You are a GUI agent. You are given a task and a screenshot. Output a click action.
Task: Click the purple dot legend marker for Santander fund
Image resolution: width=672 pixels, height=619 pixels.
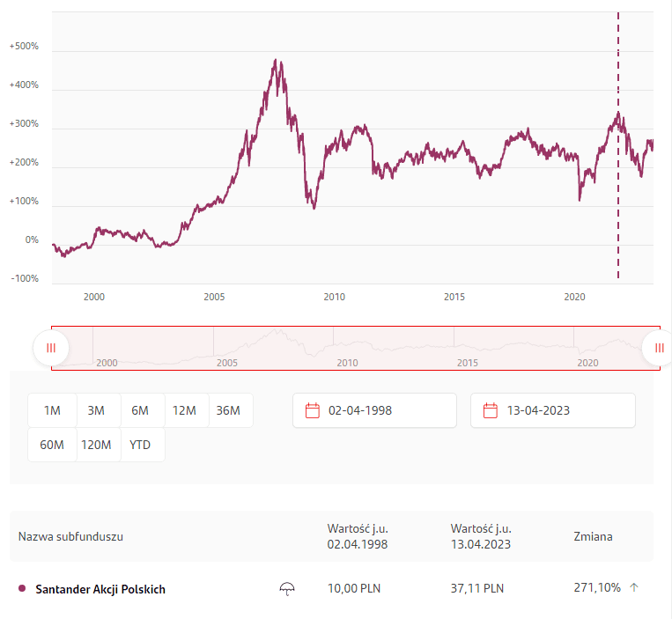22,588
